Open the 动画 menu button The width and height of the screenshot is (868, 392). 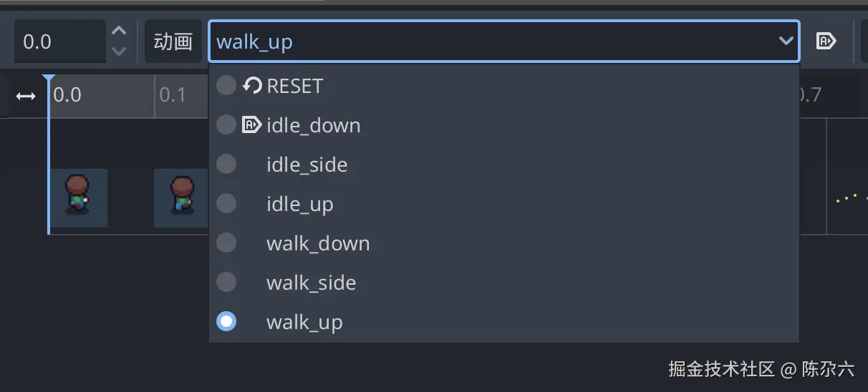click(173, 41)
